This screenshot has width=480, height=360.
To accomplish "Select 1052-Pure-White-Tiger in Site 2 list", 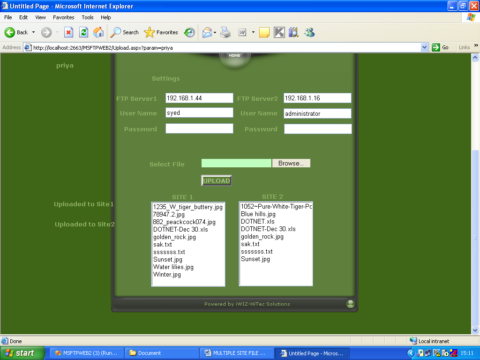I will pyautogui.click(x=276, y=207).
